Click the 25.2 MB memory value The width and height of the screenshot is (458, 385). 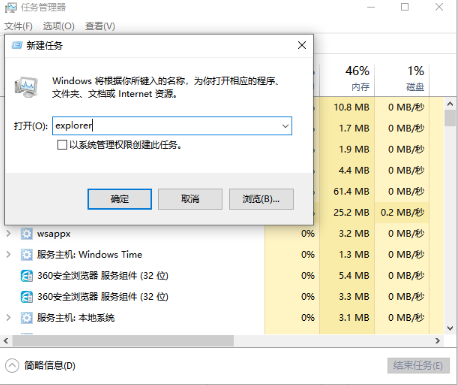coord(351,212)
